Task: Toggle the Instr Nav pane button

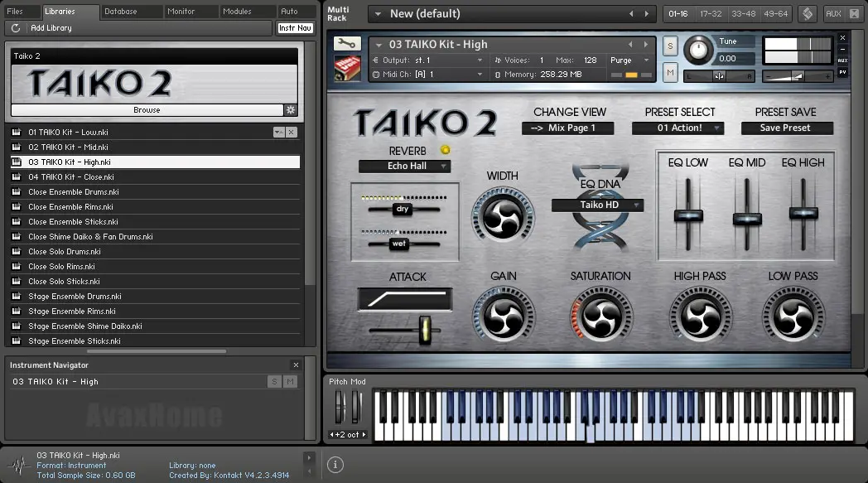Action: (x=295, y=27)
